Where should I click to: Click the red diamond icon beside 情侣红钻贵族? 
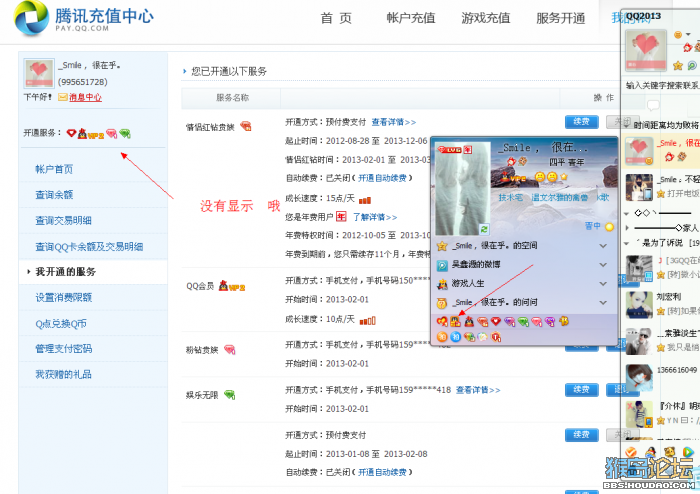pos(246,126)
